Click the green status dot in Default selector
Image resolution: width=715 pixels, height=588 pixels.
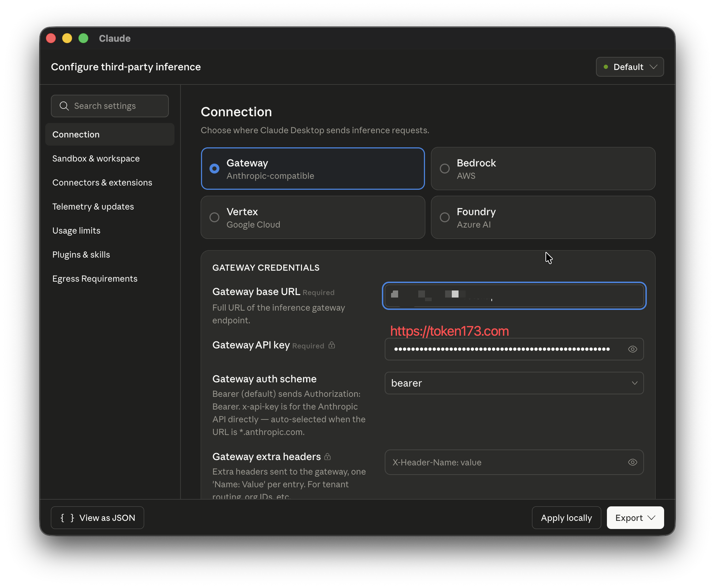[606, 67]
